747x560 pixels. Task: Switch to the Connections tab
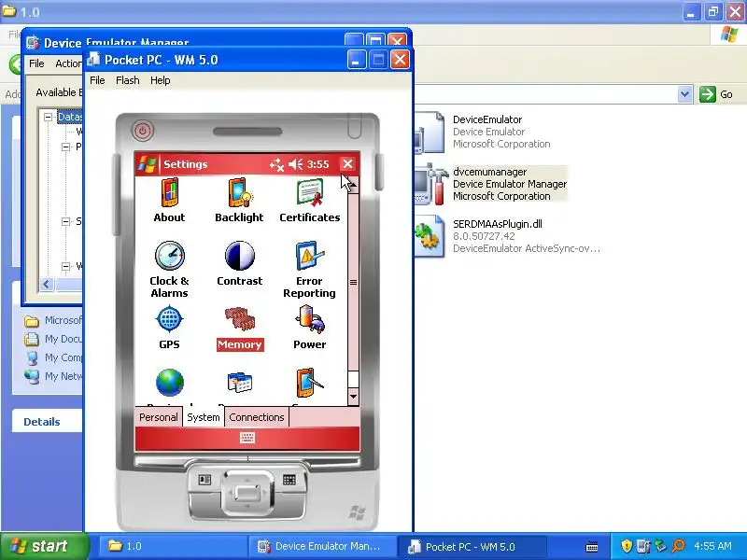tap(257, 417)
